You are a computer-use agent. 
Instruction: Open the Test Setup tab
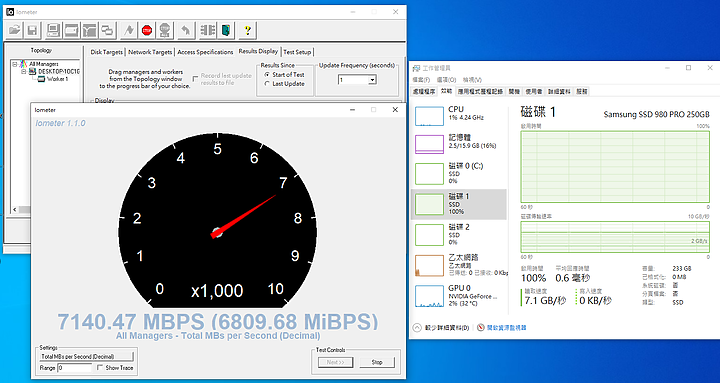pos(297,52)
